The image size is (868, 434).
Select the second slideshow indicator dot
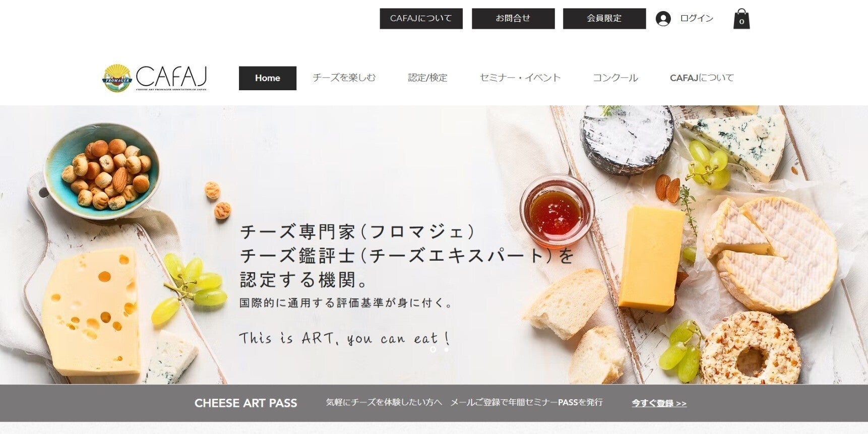pyautogui.click(x=446, y=349)
